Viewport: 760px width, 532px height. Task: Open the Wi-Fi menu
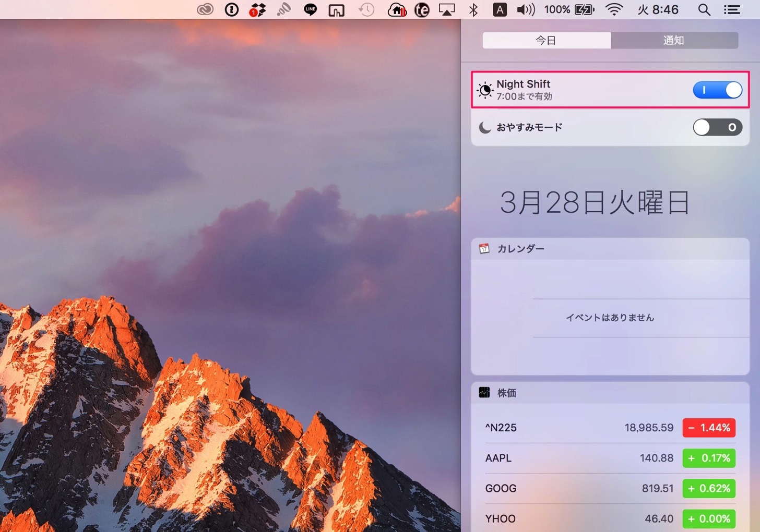coord(614,9)
